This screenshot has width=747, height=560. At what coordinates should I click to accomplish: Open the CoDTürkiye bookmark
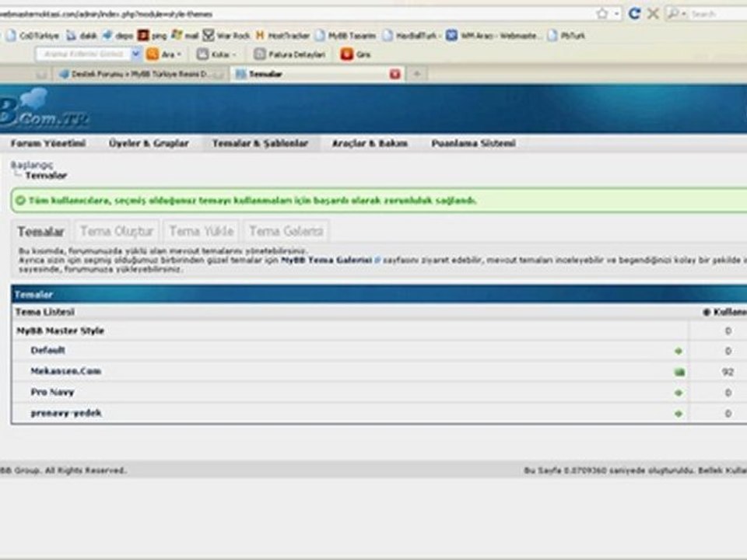pyautogui.click(x=33, y=36)
